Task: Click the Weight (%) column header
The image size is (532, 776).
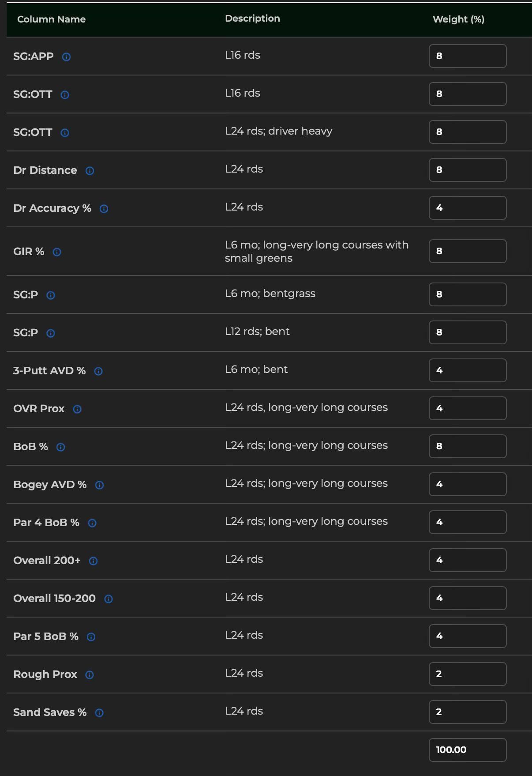Action: coord(458,19)
